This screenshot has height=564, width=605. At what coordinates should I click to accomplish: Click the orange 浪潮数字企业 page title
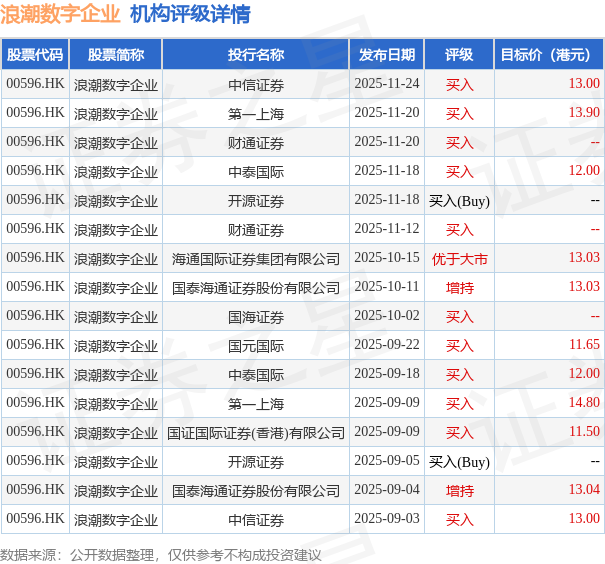pyautogui.click(x=61, y=14)
